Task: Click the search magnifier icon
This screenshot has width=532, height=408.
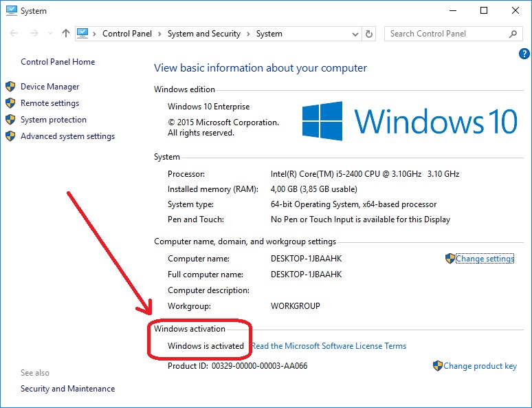Action: [x=513, y=34]
